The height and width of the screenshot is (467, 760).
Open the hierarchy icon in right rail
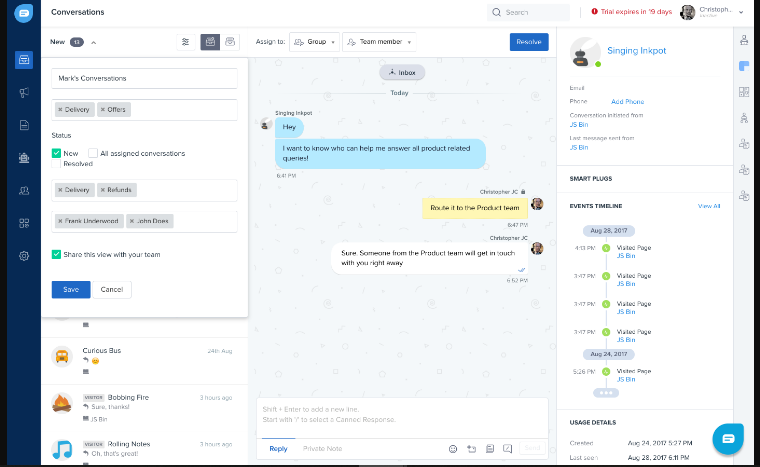[744, 118]
